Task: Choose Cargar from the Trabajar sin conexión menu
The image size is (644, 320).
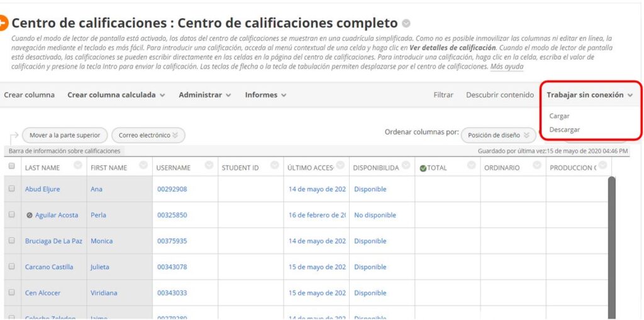Action: tap(559, 116)
